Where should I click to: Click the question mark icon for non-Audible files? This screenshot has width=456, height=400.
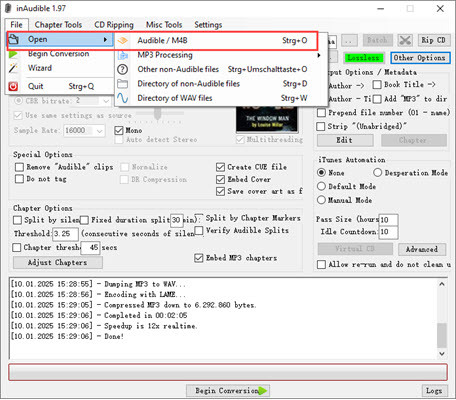123,69
